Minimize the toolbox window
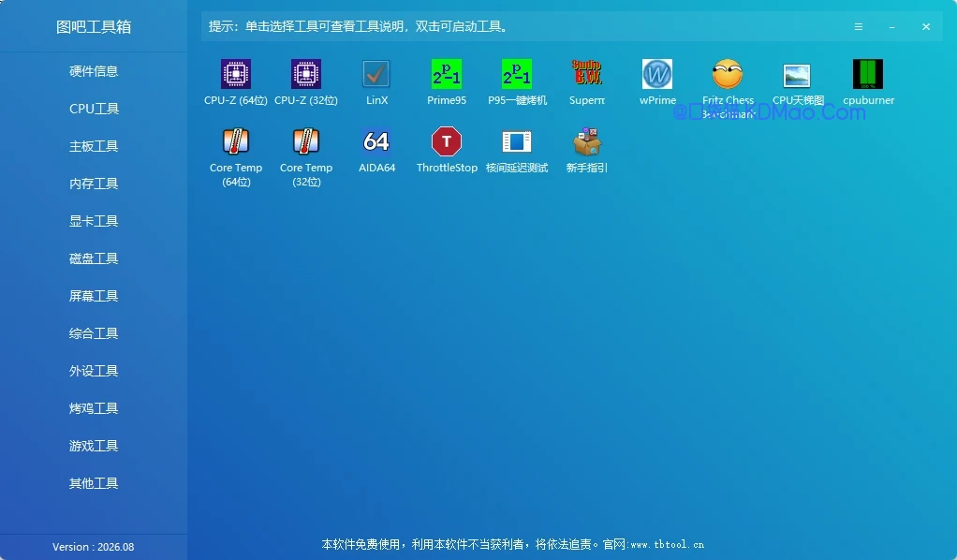957x560 pixels. (x=891, y=27)
